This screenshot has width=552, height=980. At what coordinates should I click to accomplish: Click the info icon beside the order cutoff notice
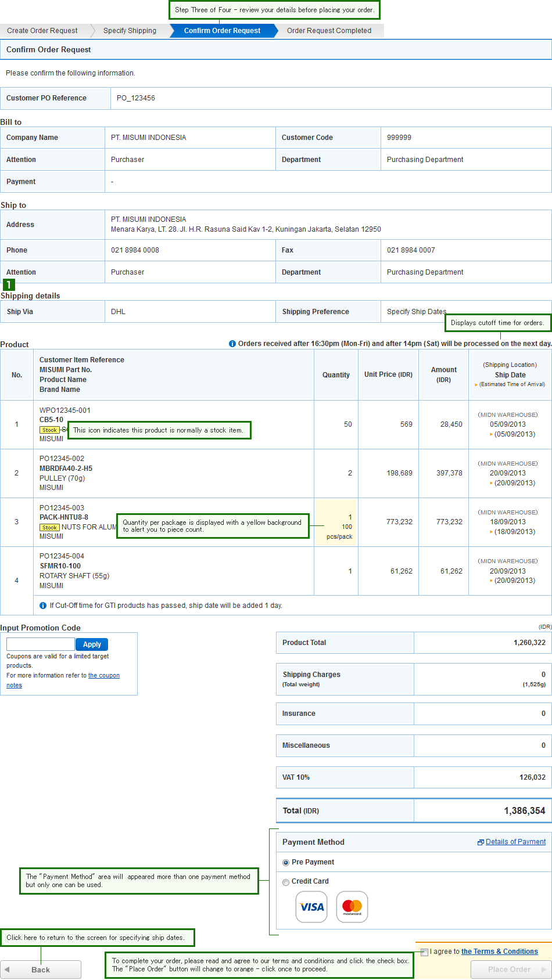pyautogui.click(x=232, y=344)
